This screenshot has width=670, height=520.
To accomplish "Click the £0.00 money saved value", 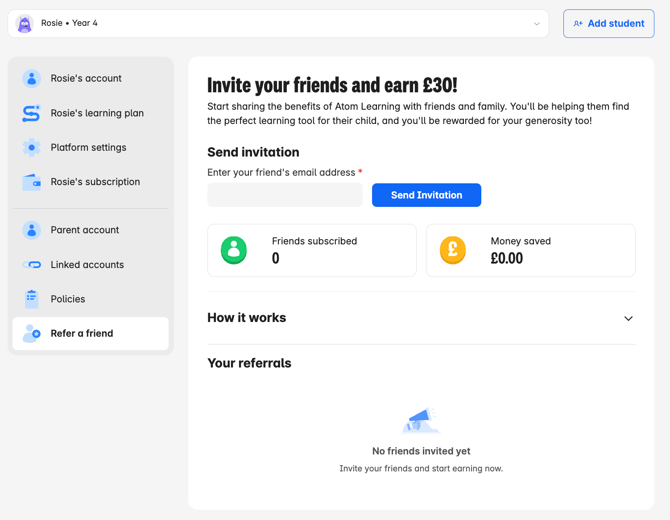I will pos(507,259).
